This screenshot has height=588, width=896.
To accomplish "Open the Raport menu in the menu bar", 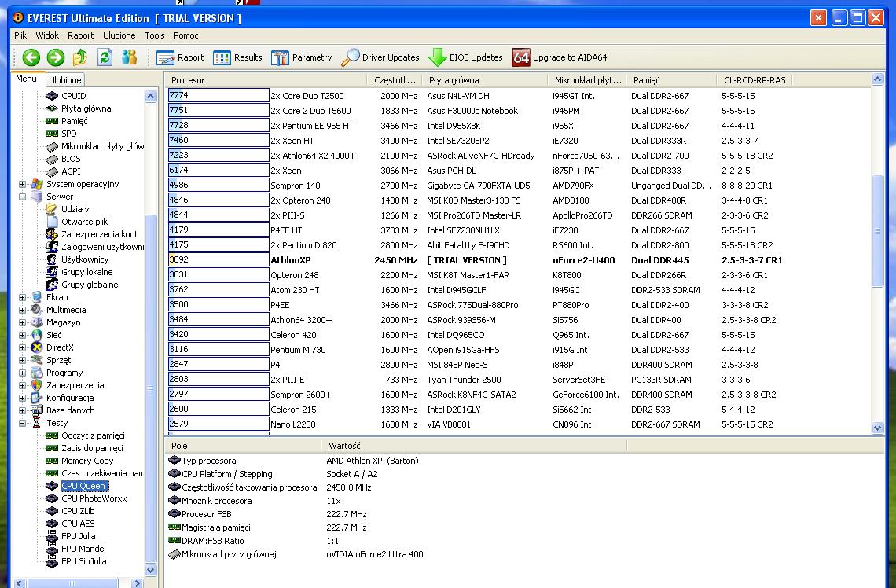I will coord(81,35).
